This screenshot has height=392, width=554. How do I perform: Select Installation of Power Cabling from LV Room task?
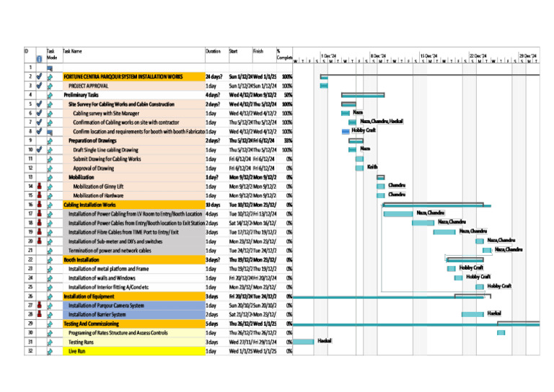(135, 214)
